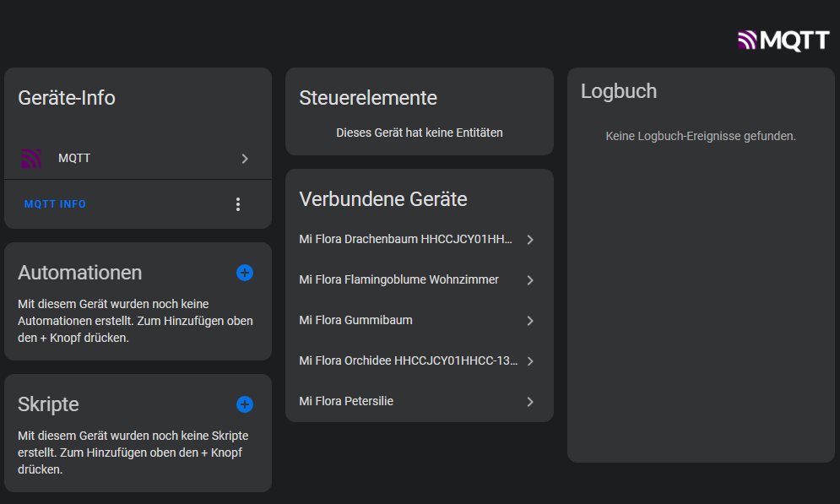
Task: Open Mi Flora Gummibaum device
Action: point(420,320)
